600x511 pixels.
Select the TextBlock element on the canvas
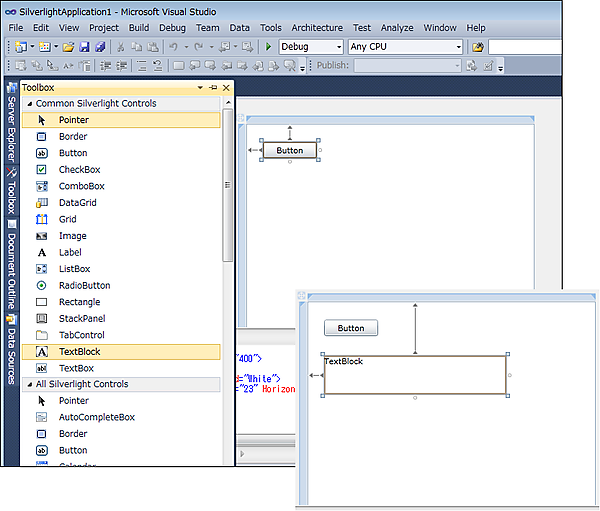415,374
